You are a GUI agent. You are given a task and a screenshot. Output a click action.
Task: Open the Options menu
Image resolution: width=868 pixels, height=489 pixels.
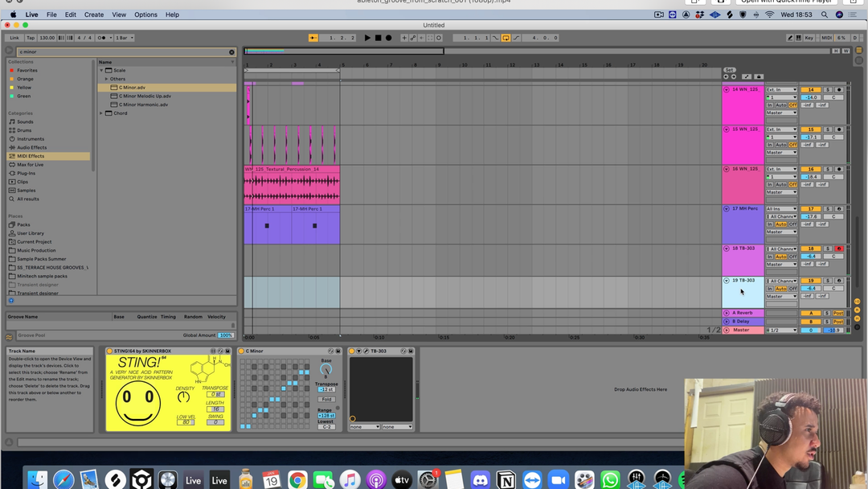click(145, 14)
